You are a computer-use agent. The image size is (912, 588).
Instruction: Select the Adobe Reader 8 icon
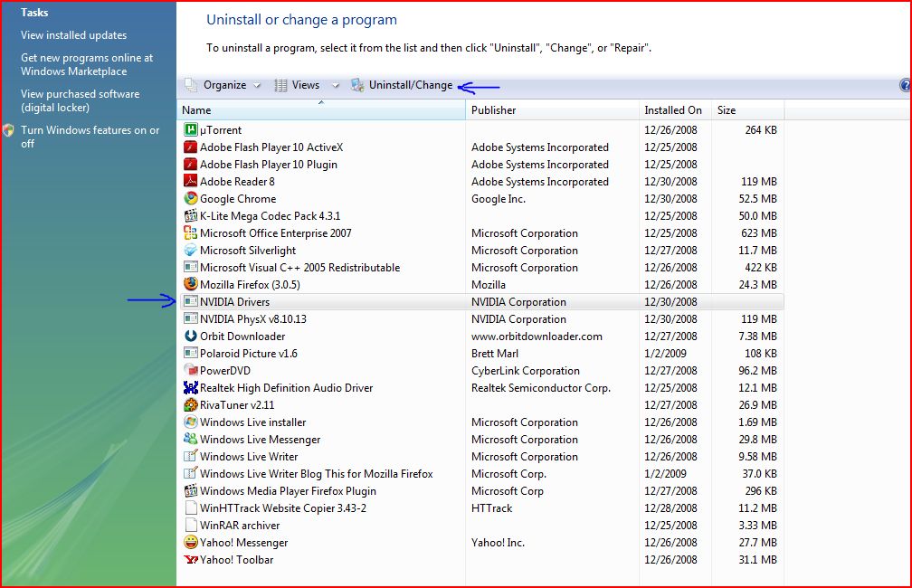[x=191, y=182]
